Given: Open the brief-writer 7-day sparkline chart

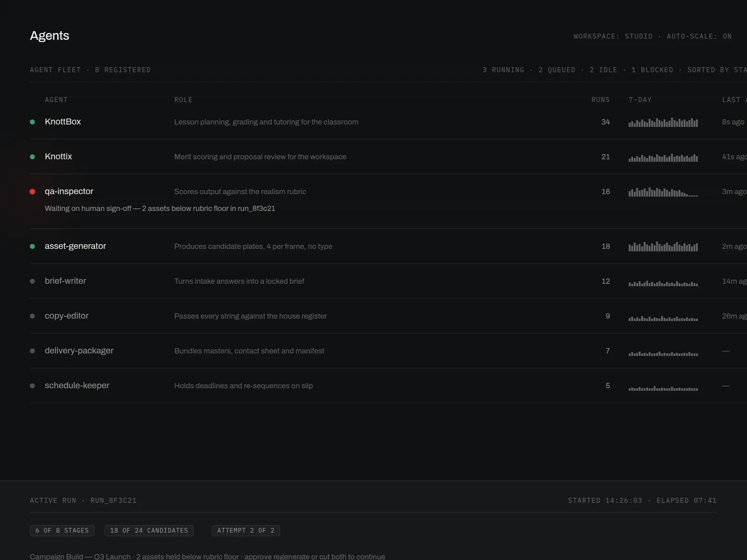Looking at the screenshot, I should [663, 283].
